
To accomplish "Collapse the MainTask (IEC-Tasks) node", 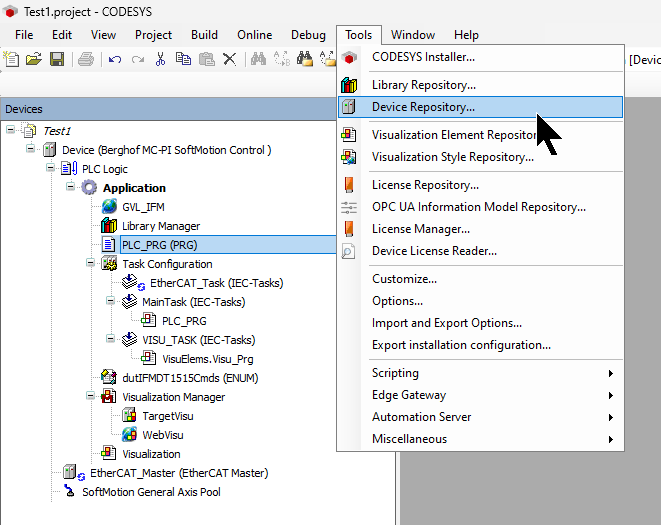I will tap(110, 301).
